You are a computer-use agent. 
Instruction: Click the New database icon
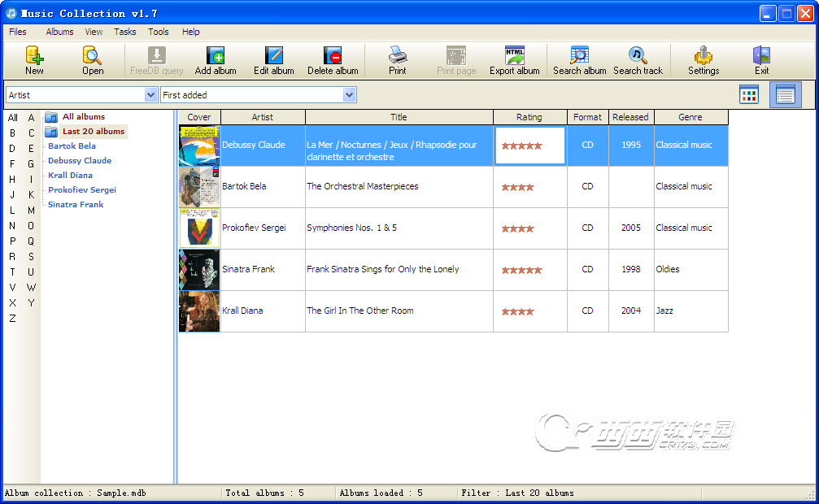click(34, 54)
